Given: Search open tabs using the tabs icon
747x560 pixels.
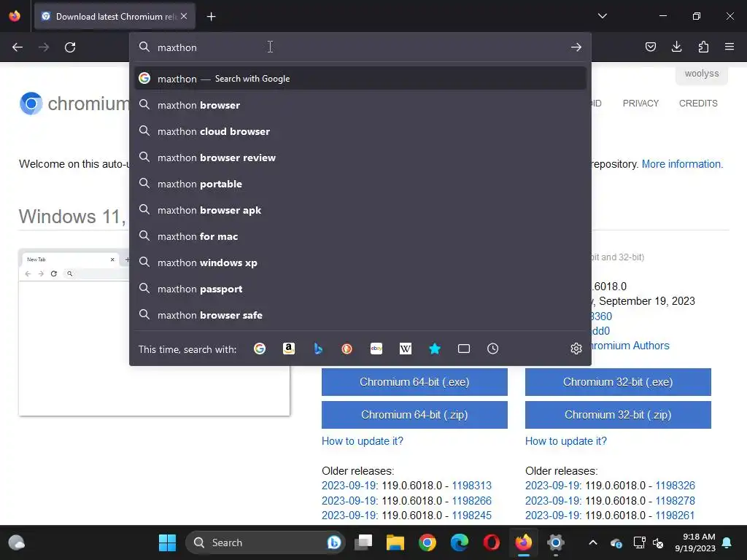Looking at the screenshot, I should [463, 349].
